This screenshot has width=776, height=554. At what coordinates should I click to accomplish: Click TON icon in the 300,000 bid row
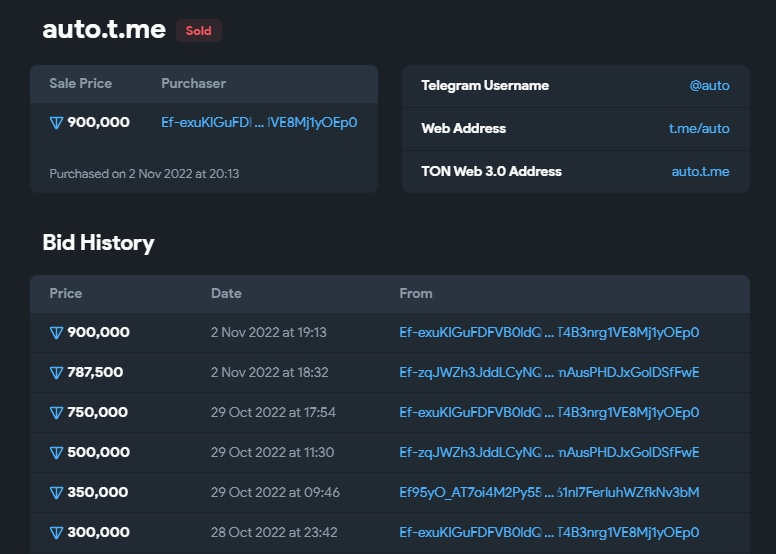(56, 533)
